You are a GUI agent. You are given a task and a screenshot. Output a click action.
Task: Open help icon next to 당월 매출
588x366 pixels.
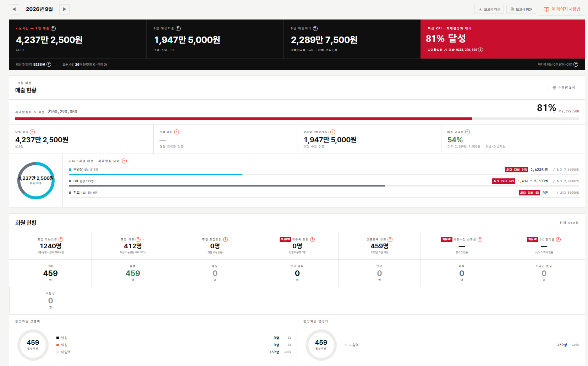point(32,132)
